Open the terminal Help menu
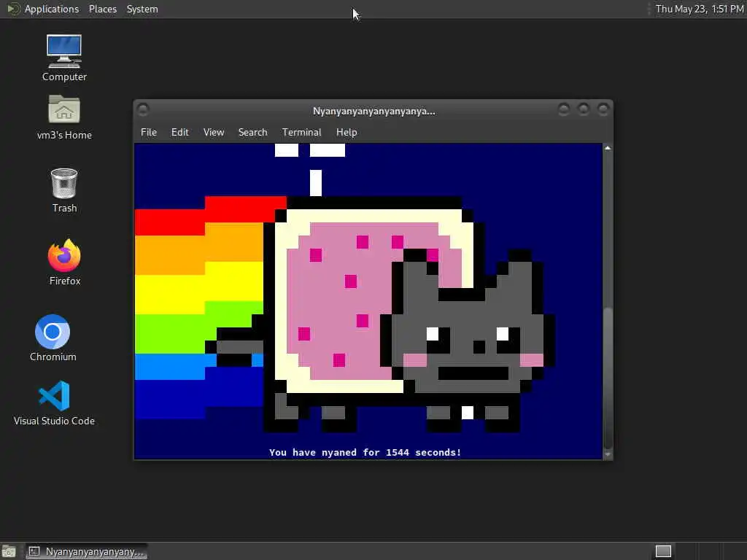Viewport: 747px width, 560px height. point(347,133)
